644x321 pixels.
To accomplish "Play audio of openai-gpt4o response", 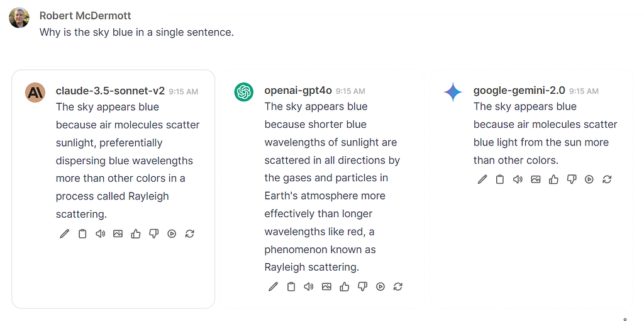I will (309, 286).
